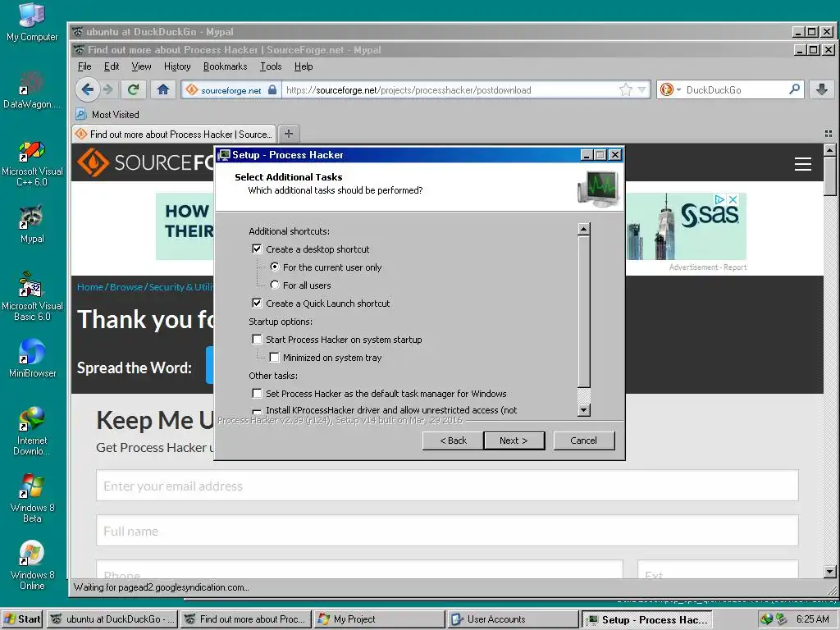Click the DuckDuckGo search magnifier icon
Viewport: 840px width, 630px height.
point(794,89)
